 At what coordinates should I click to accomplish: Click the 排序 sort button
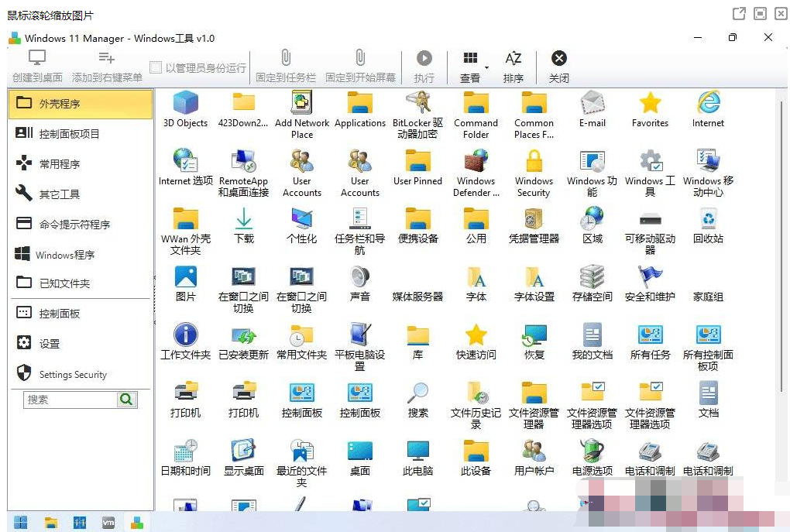click(x=513, y=66)
